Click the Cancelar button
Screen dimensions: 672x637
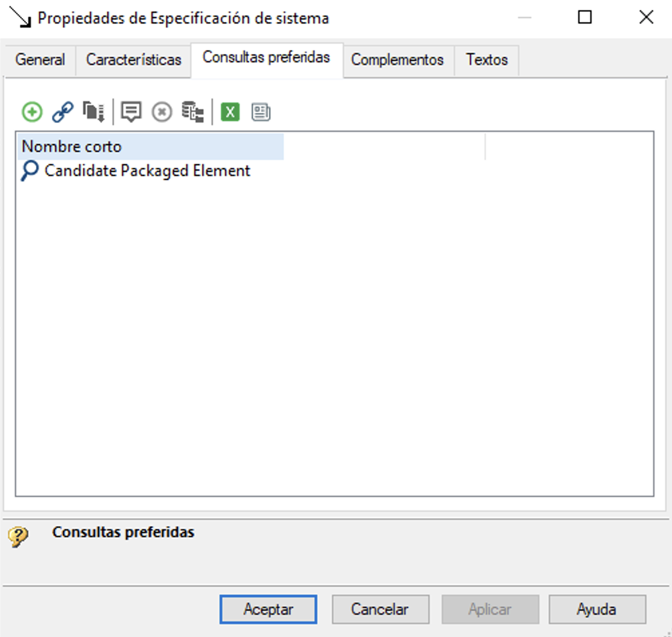click(381, 609)
